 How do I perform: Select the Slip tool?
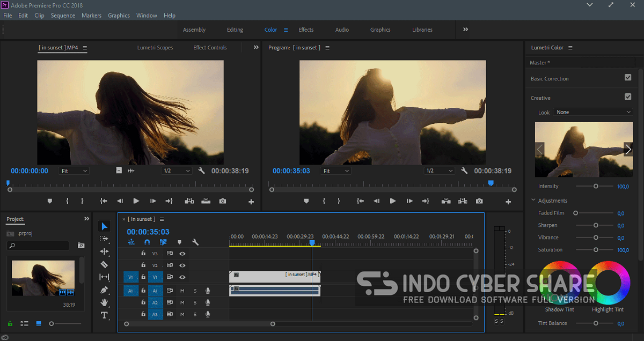[105, 277]
